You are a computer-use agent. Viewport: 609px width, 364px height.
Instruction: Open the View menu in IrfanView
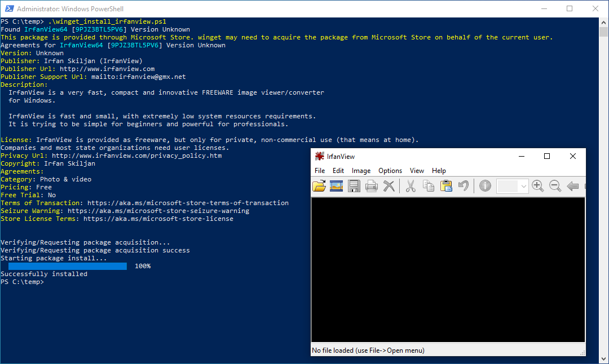(x=417, y=171)
